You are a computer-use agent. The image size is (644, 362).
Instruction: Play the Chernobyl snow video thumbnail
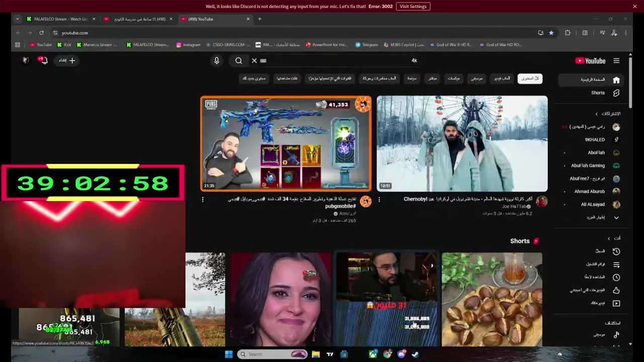coord(462,144)
